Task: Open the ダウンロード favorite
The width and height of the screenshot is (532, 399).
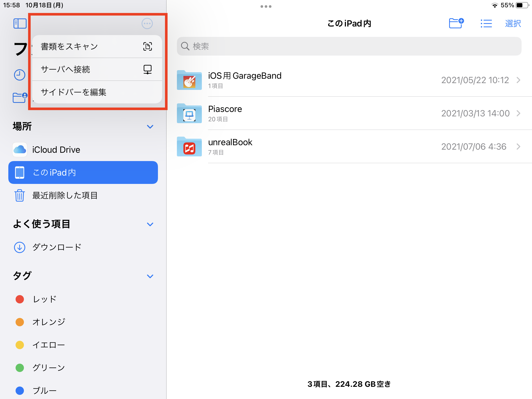Action: click(83, 247)
